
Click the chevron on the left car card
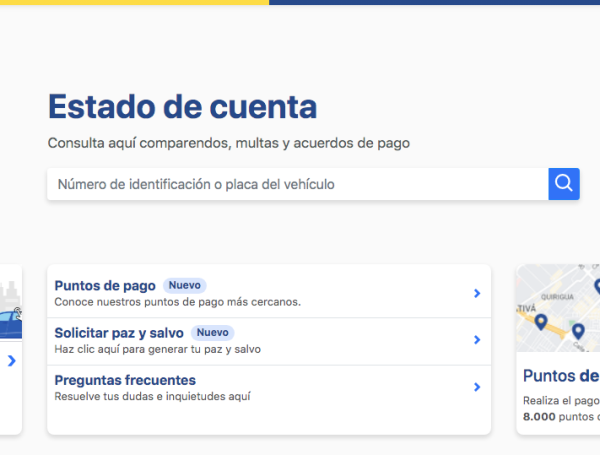(12, 360)
